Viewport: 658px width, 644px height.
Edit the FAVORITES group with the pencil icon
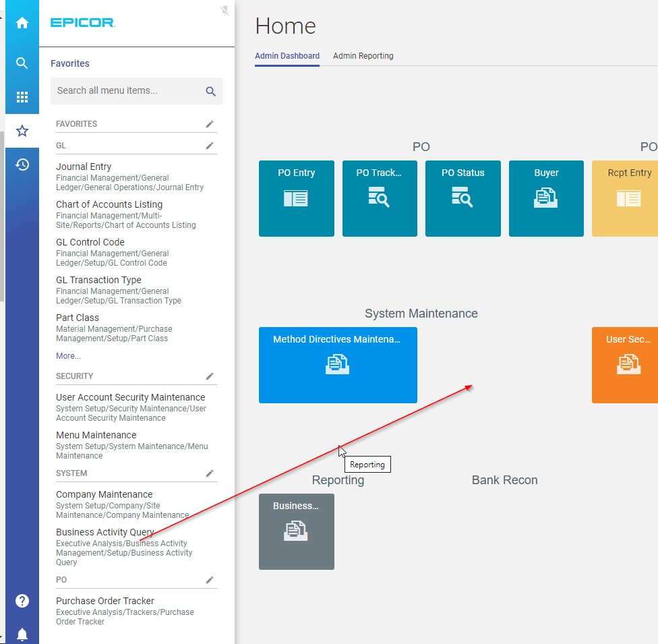(x=209, y=123)
